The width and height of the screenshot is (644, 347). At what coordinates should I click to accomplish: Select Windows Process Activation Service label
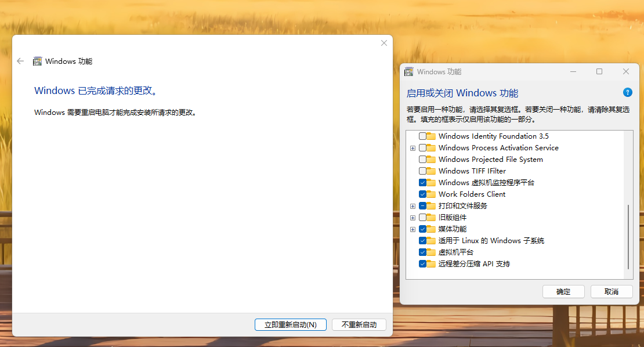498,148
